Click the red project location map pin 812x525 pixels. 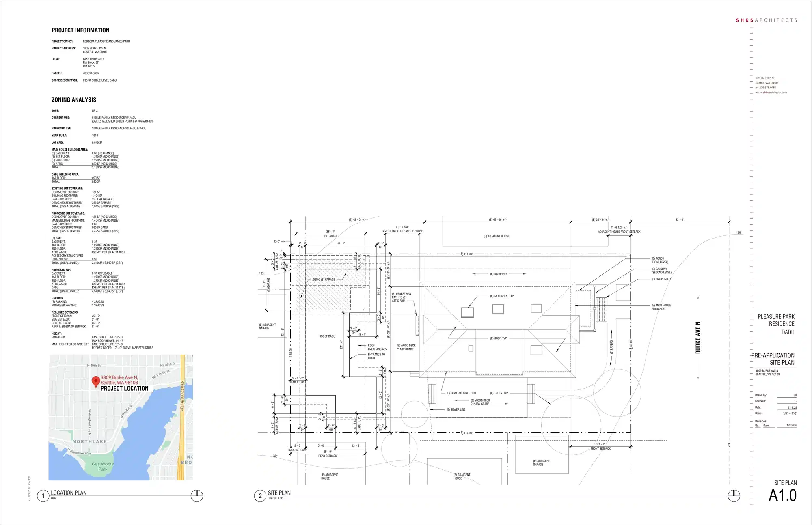(x=96, y=382)
